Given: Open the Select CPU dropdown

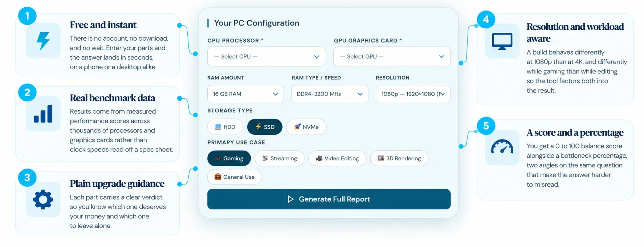Looking at the screenshot, I should [266, 57].
